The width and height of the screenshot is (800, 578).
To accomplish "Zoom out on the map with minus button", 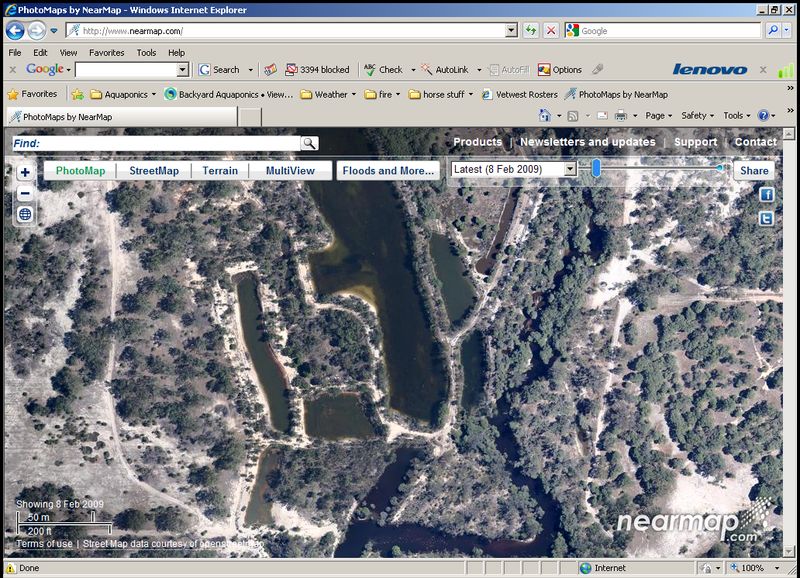I will [x=25, y=192].
